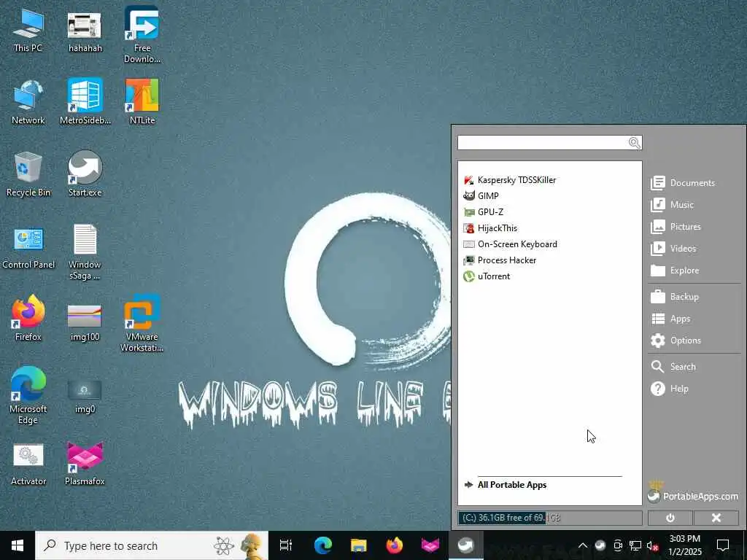Launch HijackThis portable app
Screen dimensions: 747x560
[x=490, y=228]
